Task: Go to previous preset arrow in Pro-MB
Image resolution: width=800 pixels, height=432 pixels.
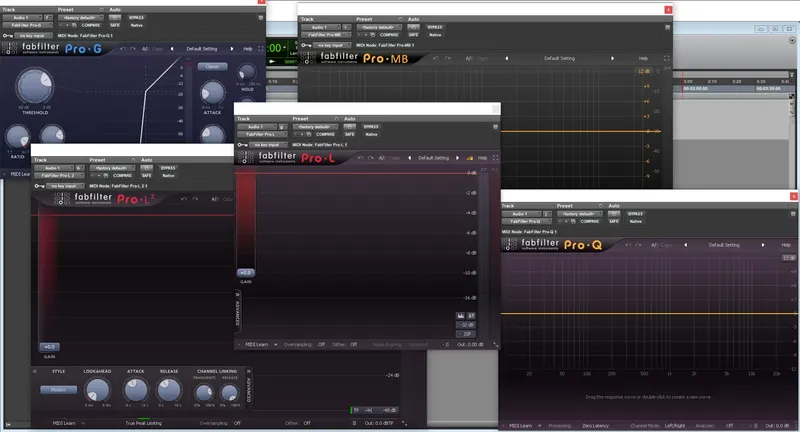Action: [507, 58]
